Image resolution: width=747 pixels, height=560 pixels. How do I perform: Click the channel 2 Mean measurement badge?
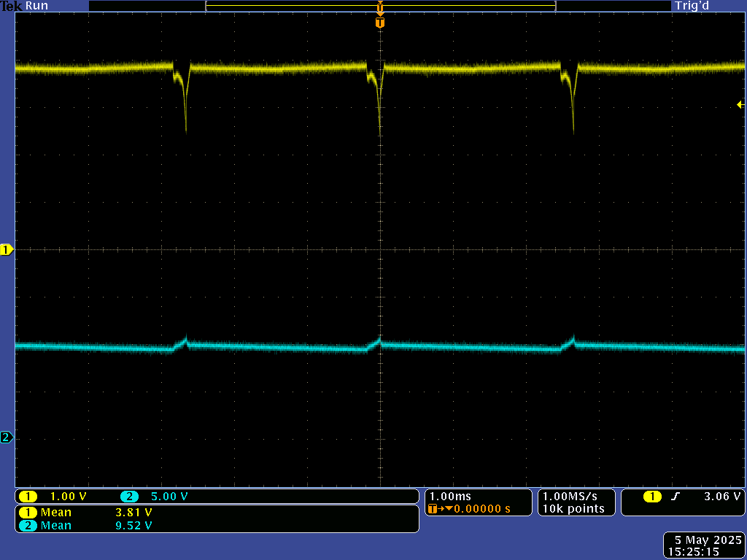tap(28, 526)
